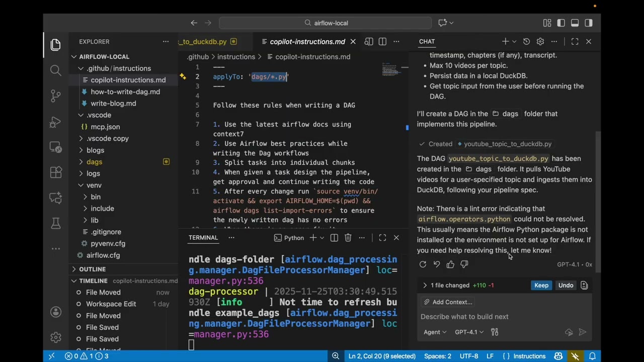Image resolution: width=644 pixels, height=362 pixels.
Task: Open the Extensions view
Action: click(x=56, y=172)
